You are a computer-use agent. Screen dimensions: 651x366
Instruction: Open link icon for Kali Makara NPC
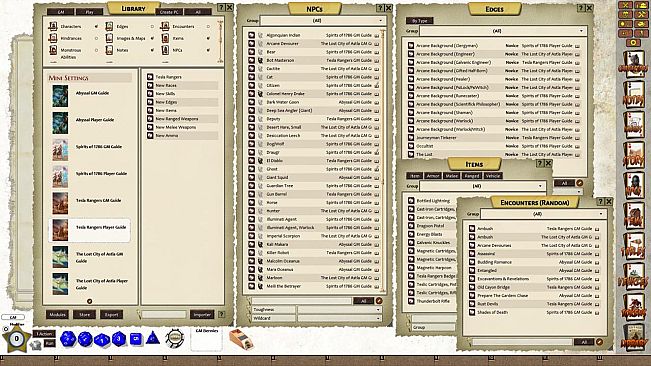pyautogui.click(x=252, y=244)
